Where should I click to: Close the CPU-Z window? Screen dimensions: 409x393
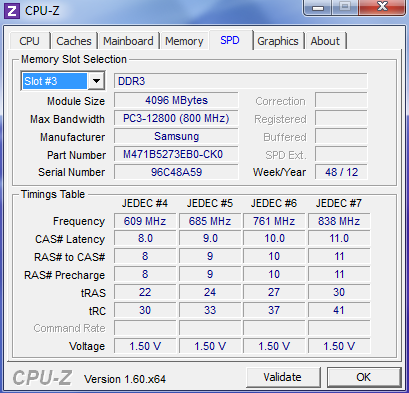point(382,7)
